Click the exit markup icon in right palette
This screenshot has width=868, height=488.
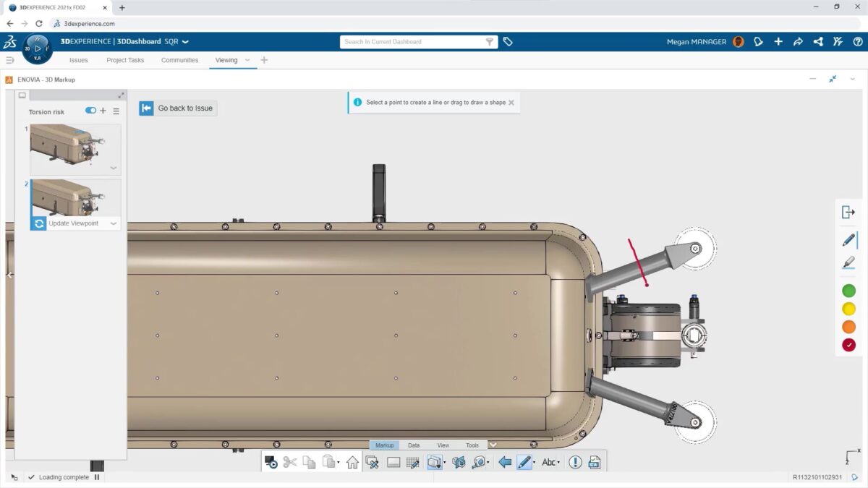pyautogui.click(x=848, y=212)
